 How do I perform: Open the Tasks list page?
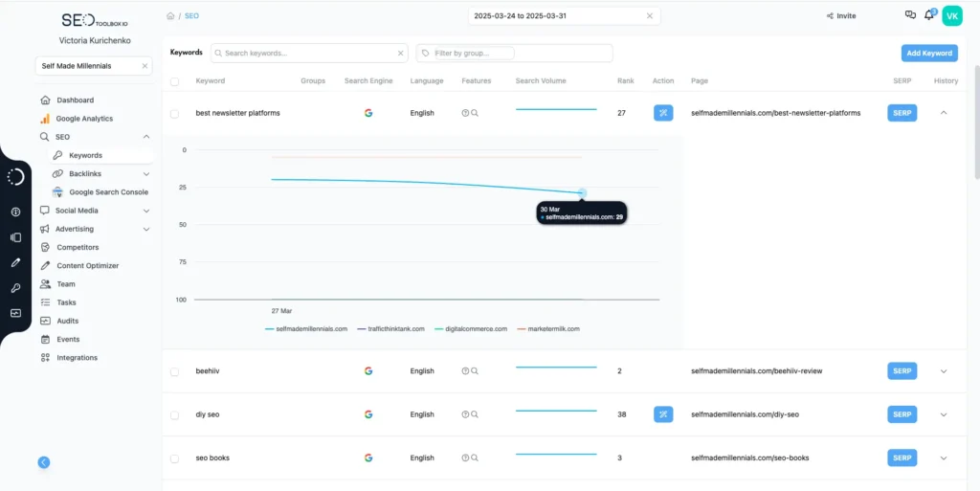[66, 302]
